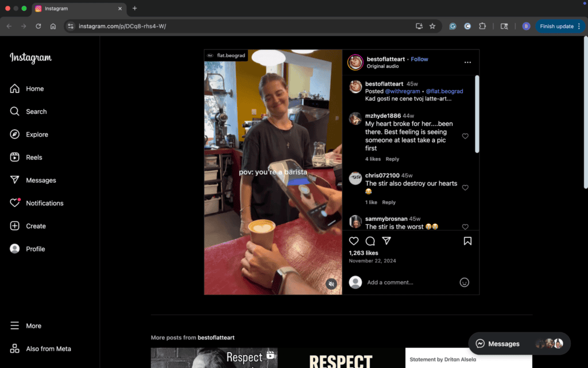Like chris072100's comment heart toggle

tap(465, 187)
